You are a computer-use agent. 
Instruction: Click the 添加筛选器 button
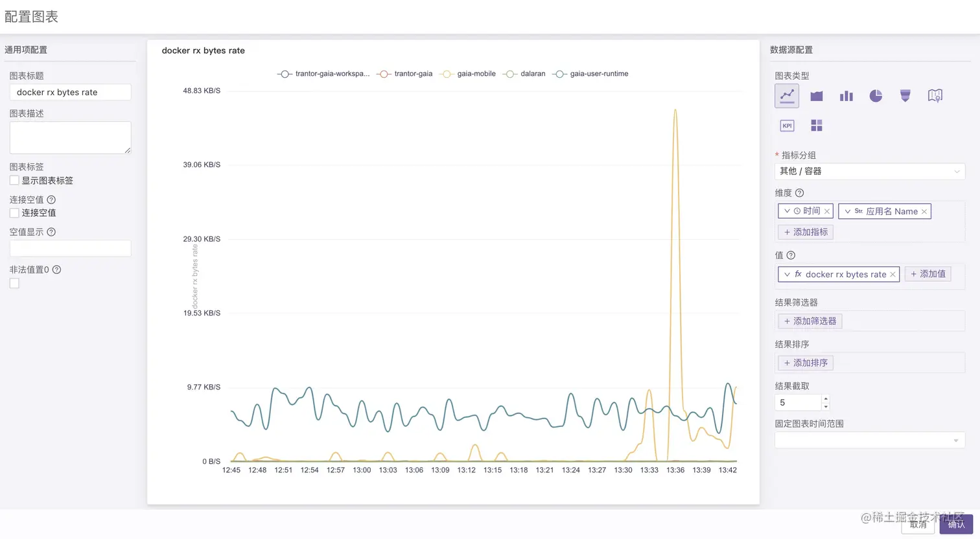tap(810, 321)
